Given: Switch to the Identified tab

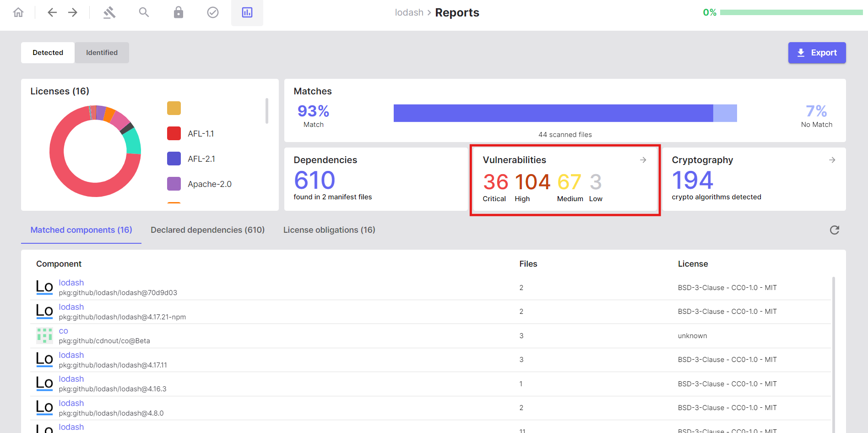Looking at the screenshot, I should tap(102, 53).
